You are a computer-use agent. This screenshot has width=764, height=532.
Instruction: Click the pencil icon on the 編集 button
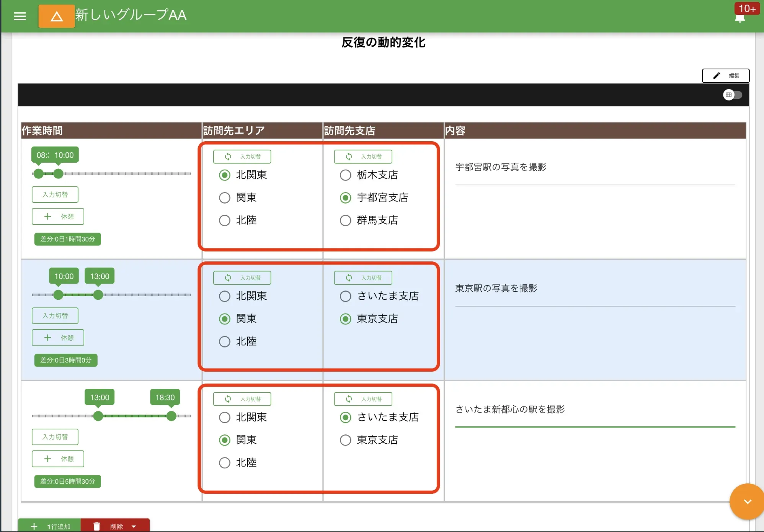pyautogui.click(x=717, y=75)
